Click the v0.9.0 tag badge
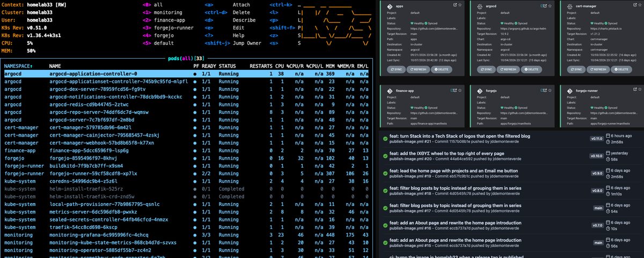Viewport: 644px width, 258px height. (597, 173)
